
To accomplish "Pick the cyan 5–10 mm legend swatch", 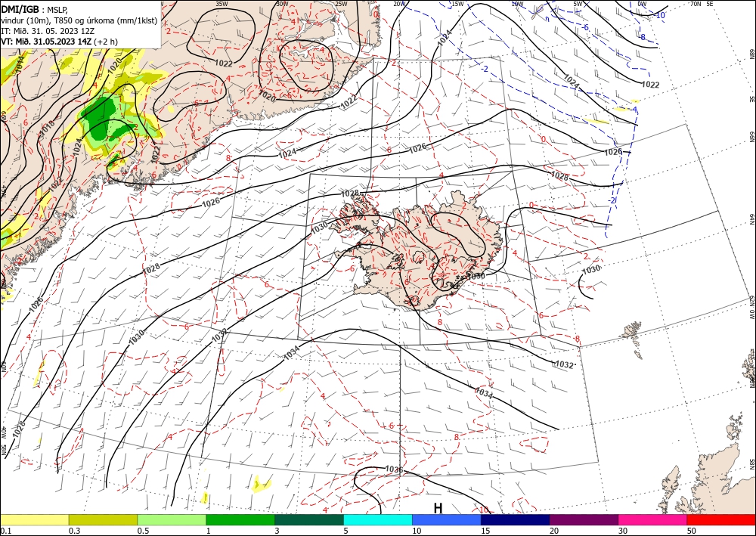I will pyautogui.click(x=378, y=519).
